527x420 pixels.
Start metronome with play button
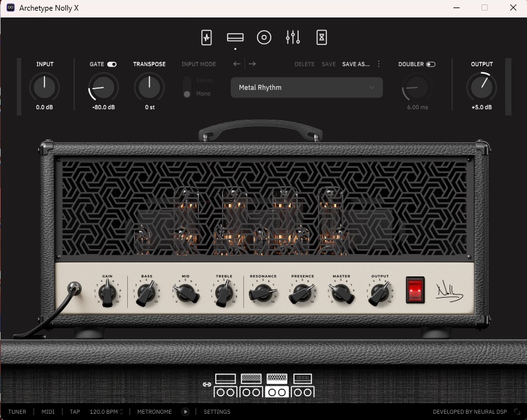pos(185,412)
